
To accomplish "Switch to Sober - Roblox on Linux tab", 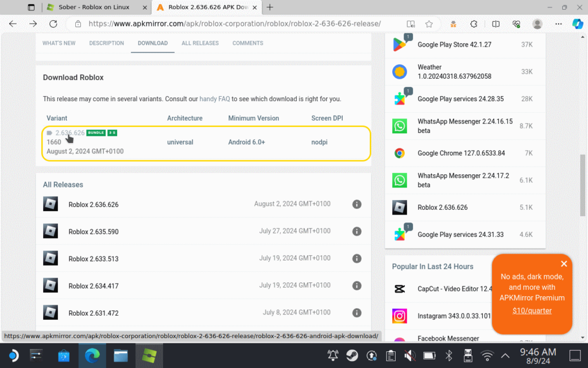I will pos(98,7).
